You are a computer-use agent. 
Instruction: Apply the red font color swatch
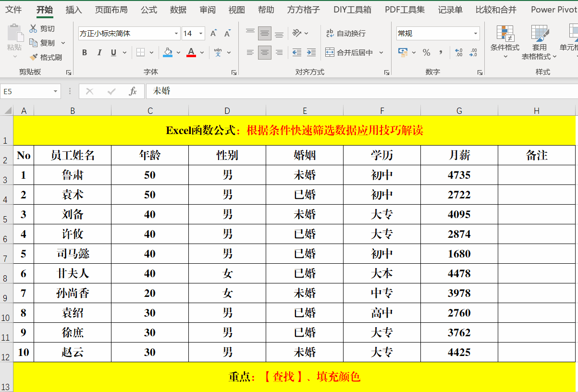point(191,52)
